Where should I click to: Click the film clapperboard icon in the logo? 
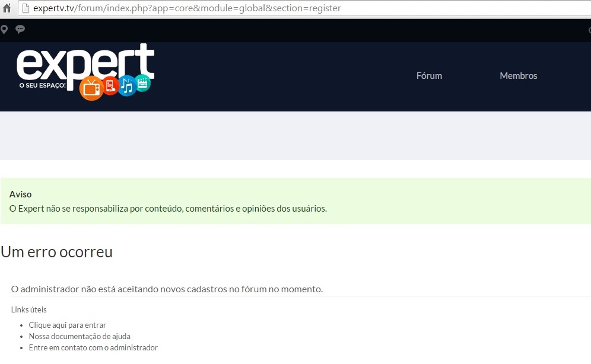(142, 84)
